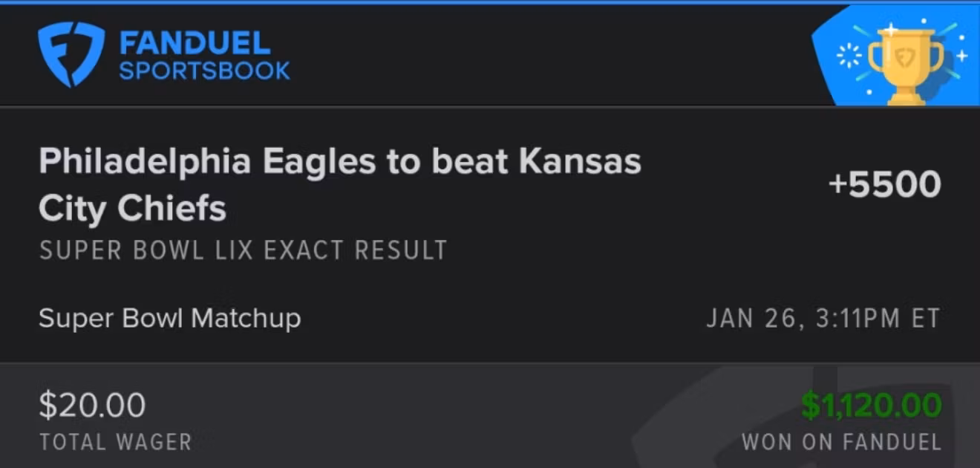This screenshot has width=980, height=468.
Task: Click the FanDuel shield logo icon
Action: click(71, 53)
